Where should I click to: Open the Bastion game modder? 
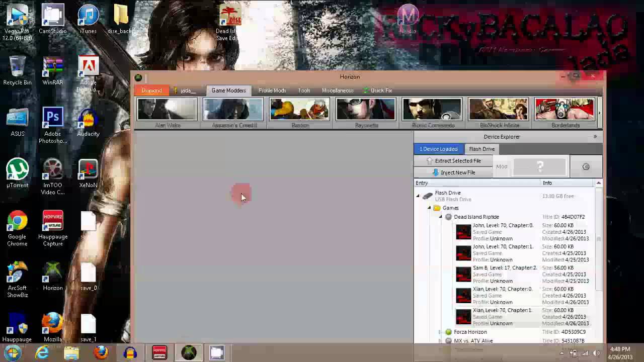(x=300, y=113)
